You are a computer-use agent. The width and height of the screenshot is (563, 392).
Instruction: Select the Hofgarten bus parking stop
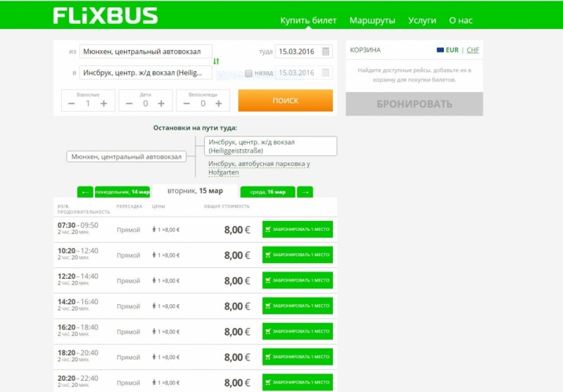click(258, 167)
